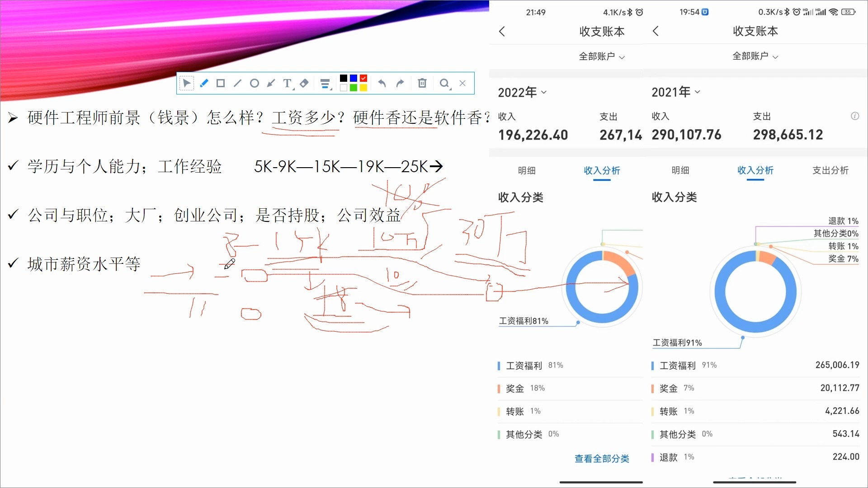Switch to the 明细 tab
868x488 pixels.
[526, 171]
